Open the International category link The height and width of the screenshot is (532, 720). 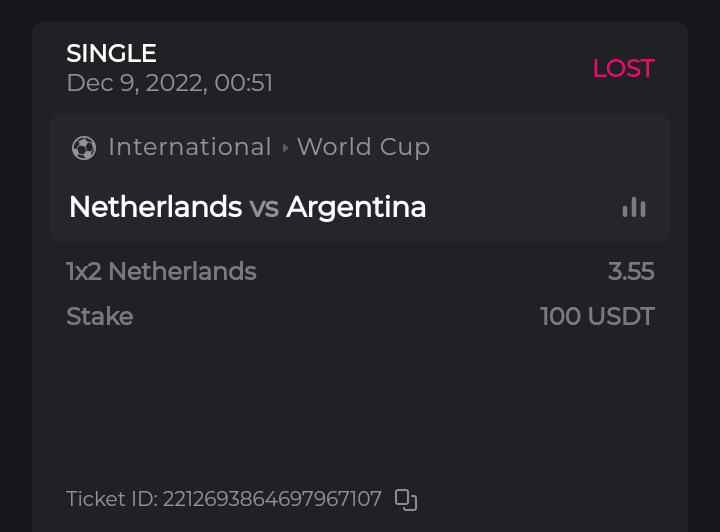(x=190, y=147)
